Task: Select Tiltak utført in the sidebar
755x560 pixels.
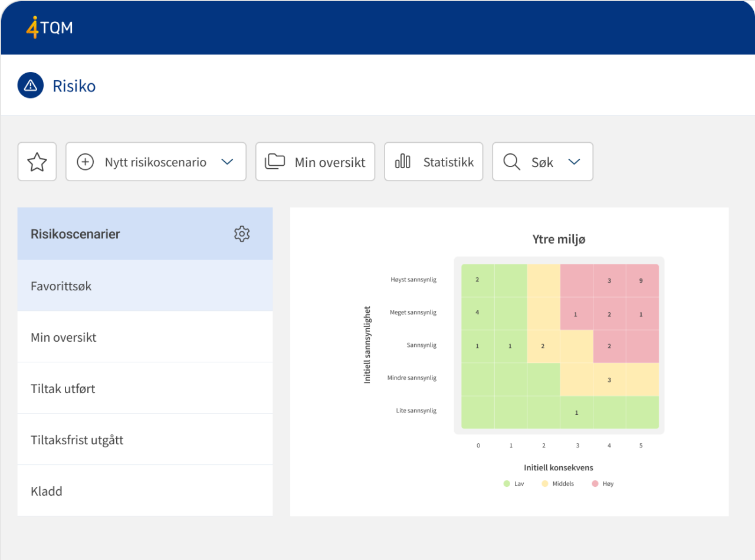Action: coord(61,388)
